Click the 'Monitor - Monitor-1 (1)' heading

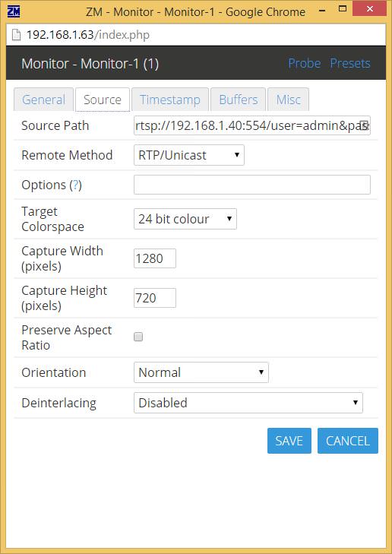pos(90,64)
